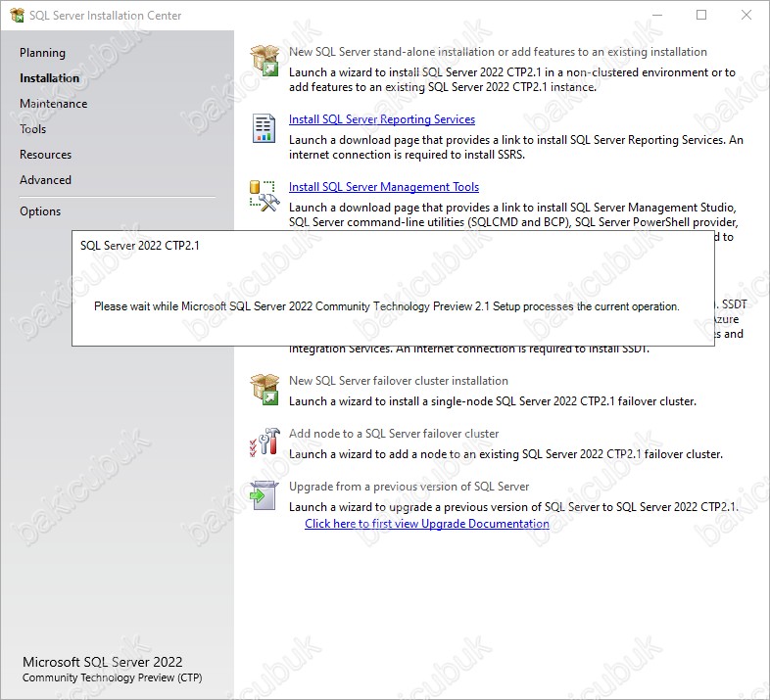Open the Planning section in sidebar
This screenshot has width=770, height=700.
42,53
